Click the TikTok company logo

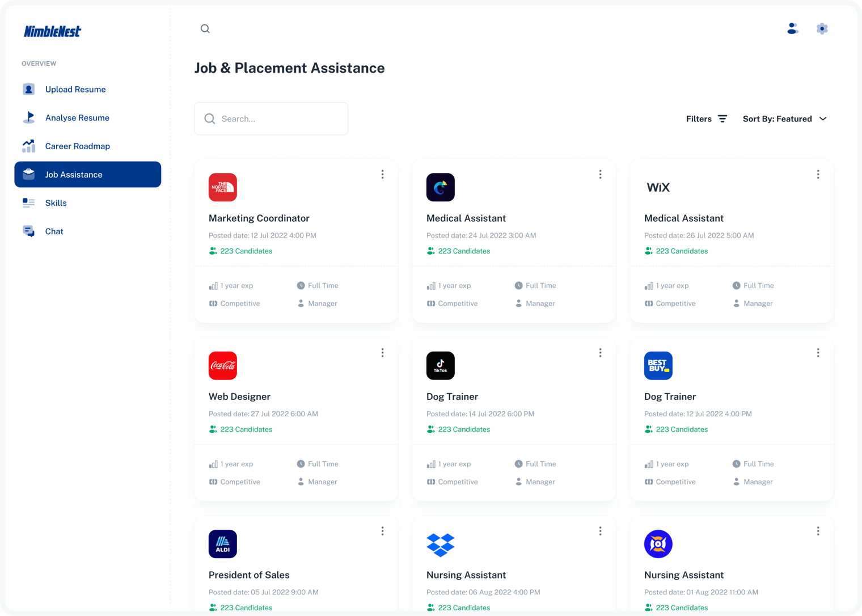click(441, 366)
